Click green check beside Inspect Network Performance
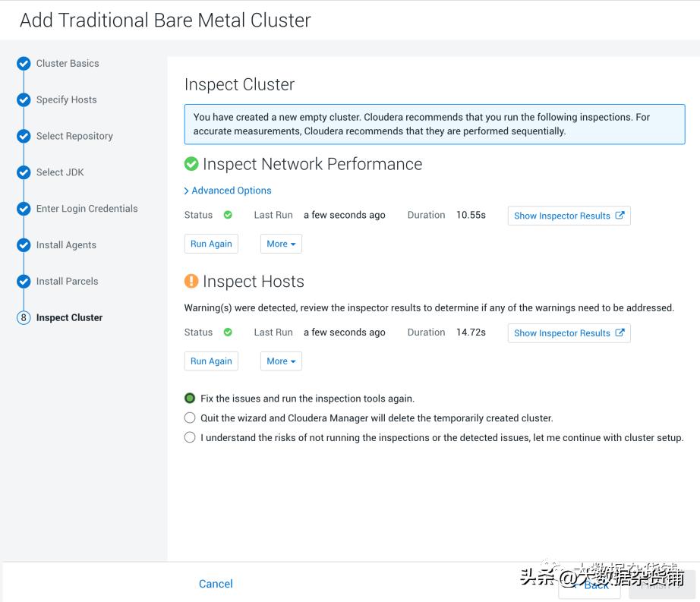The width and height of the screenshot is (700, 602). (x=191, y=164)
